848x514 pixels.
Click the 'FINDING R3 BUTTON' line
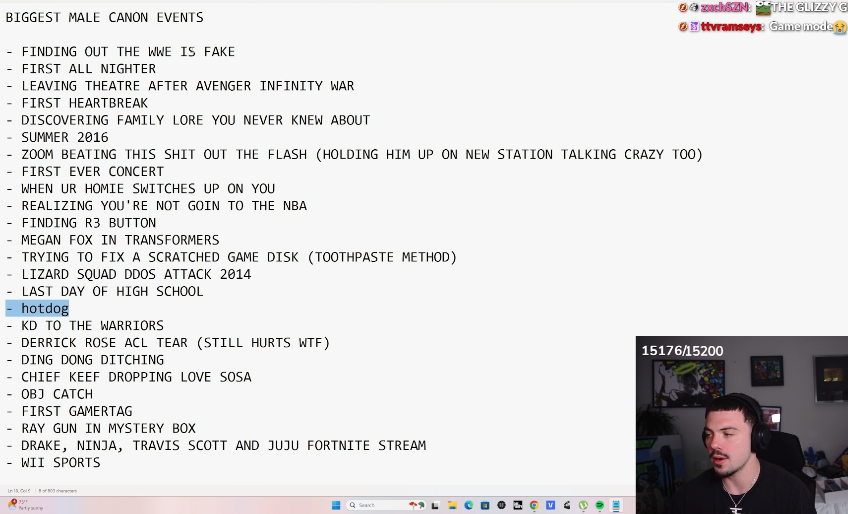(81, 223)
